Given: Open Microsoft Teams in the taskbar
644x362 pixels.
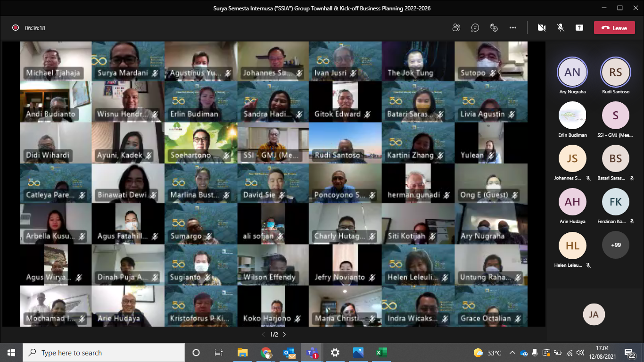Looking at the screenshot, I should point(312,353).
